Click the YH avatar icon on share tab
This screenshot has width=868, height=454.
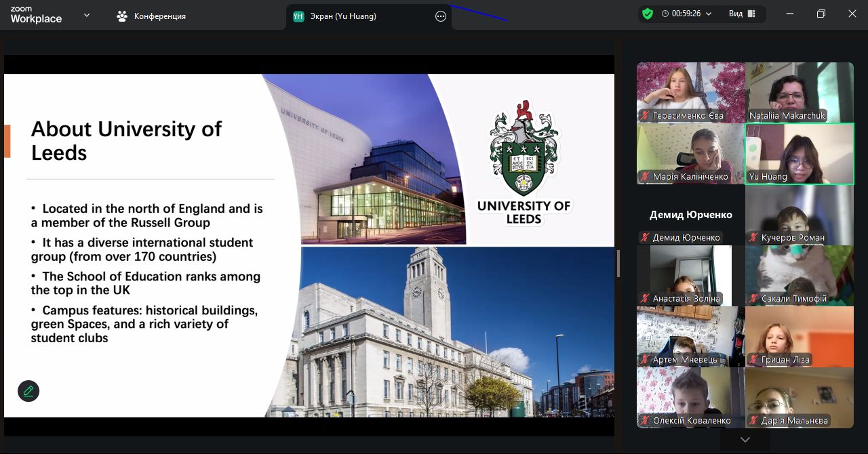coord(298,16)
